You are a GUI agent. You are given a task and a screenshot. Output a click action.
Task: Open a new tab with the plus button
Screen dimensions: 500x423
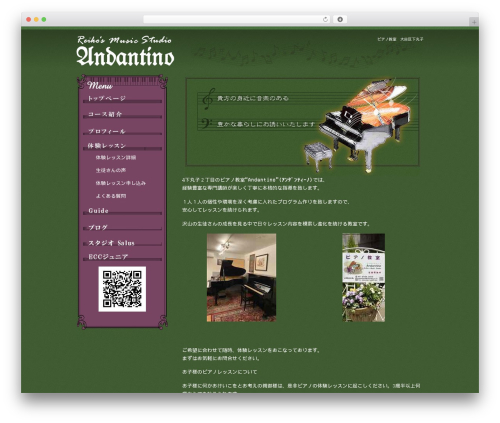[474, 22]
